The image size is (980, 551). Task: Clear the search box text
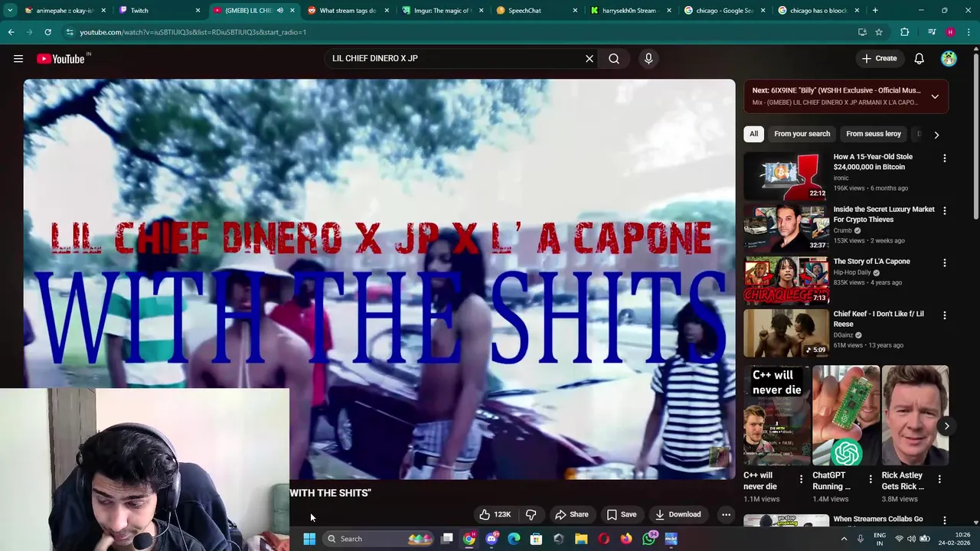tap(590, 58)
